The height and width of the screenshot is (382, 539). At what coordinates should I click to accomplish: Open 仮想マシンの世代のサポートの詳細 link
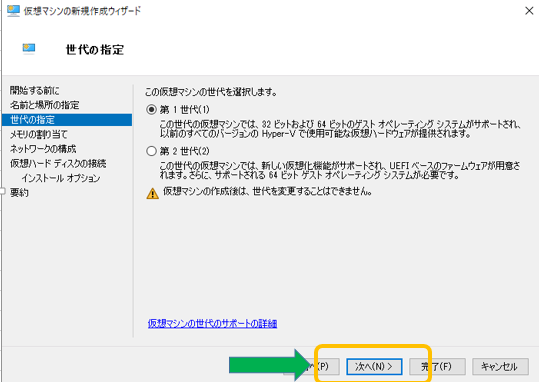212,324
